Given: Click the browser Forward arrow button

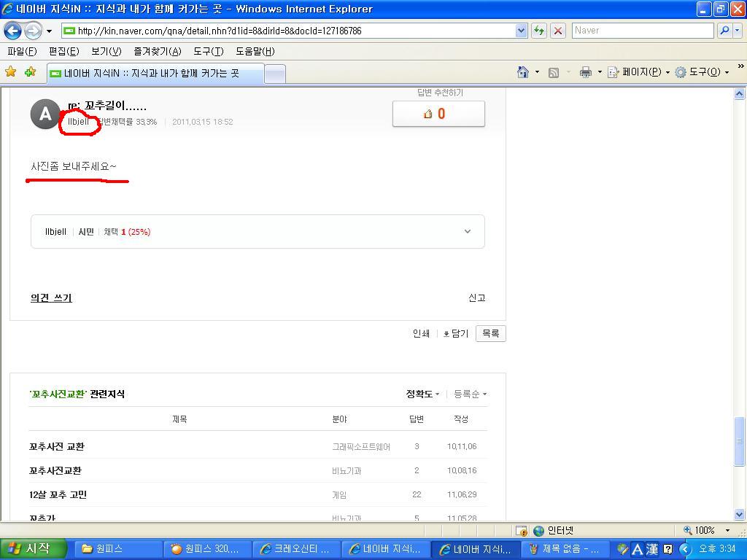Looking at the screenshot, I should [33, 31].
